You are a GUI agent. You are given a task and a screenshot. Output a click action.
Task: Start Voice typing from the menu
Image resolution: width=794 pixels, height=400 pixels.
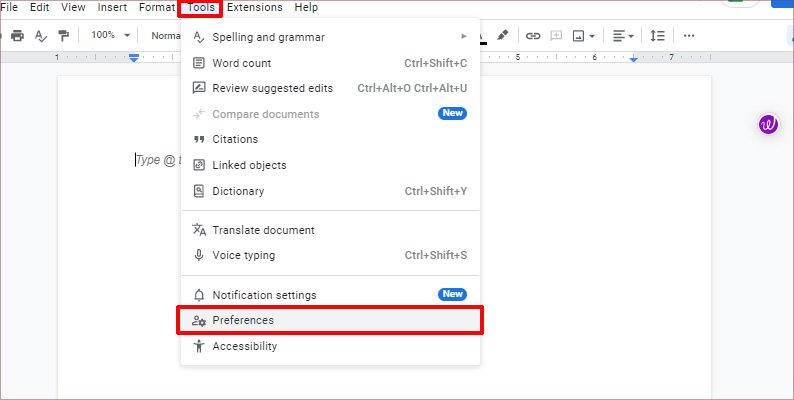(330, 255)
